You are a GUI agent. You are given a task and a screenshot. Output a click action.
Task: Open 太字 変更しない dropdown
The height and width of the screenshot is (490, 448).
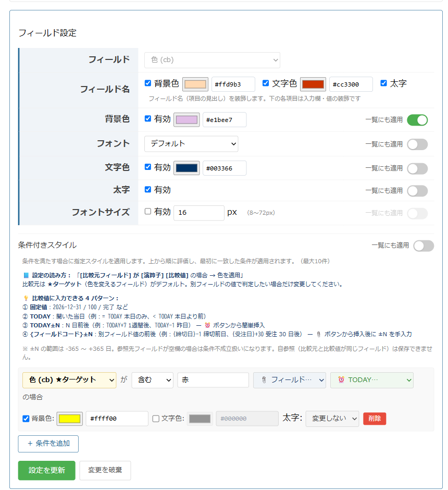click(x=332, y=419)
